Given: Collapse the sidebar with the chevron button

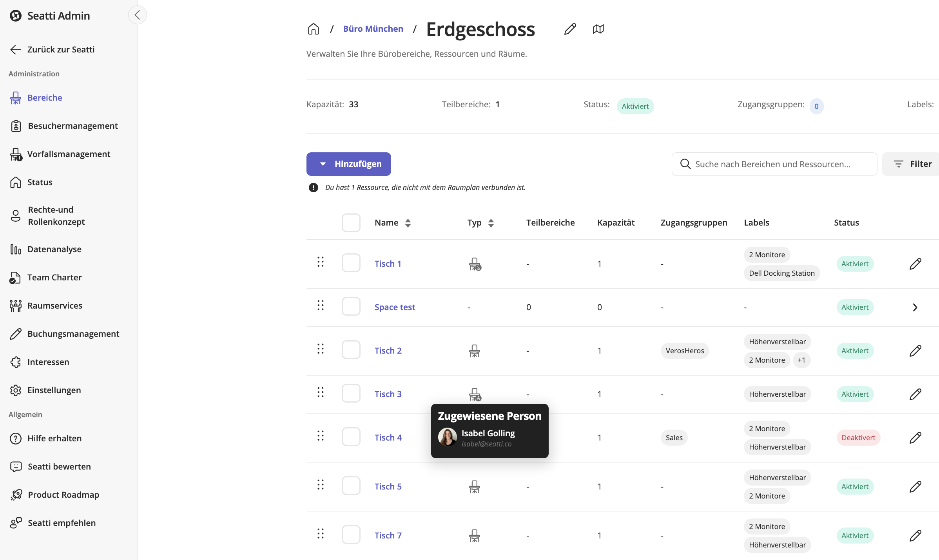Looking at the screenshot, I should click(x=137, y=15).
